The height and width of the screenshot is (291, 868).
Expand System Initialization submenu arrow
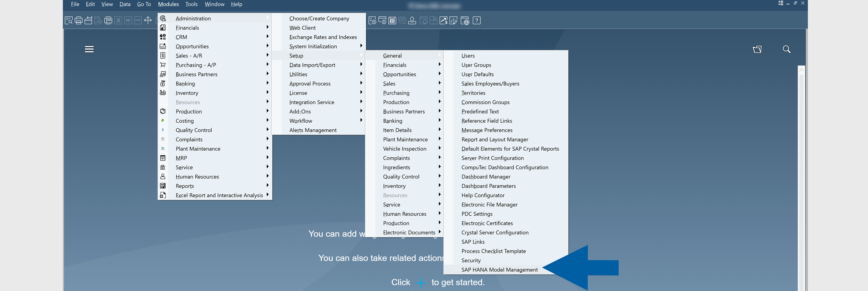(x=361, y=46)
